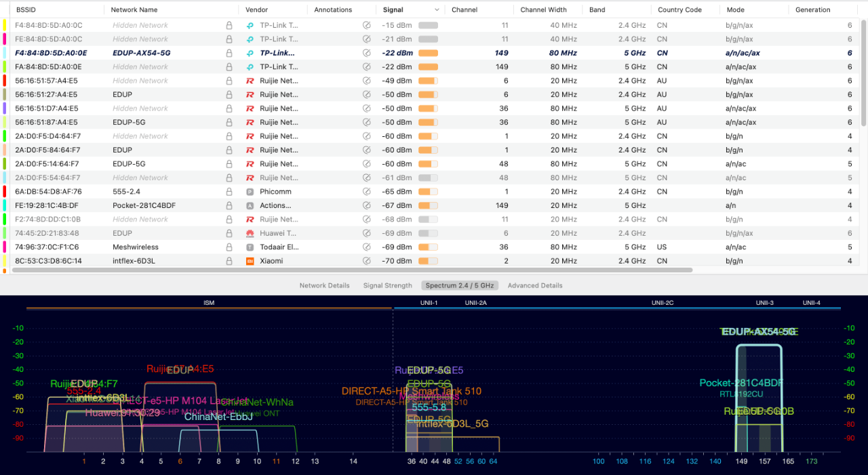Viewport: 868px width, 475px height.
Task: Switch to the Network Details tab
Action: 324,285
